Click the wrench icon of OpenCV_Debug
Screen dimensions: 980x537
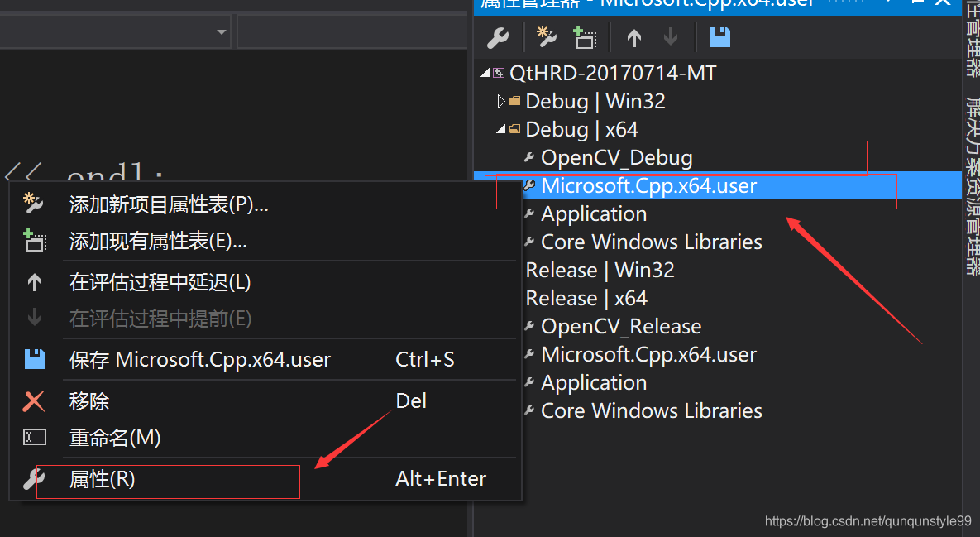point(528,157)
